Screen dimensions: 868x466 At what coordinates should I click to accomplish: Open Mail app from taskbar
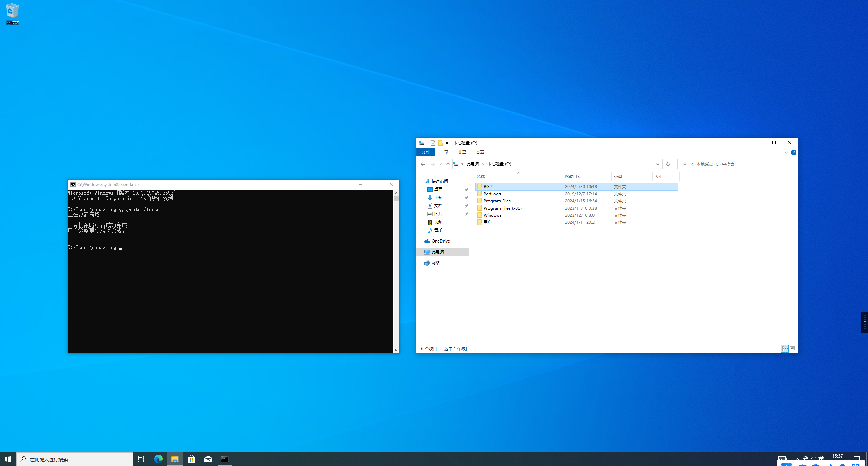pyautogui.click(x=208, y=459)
